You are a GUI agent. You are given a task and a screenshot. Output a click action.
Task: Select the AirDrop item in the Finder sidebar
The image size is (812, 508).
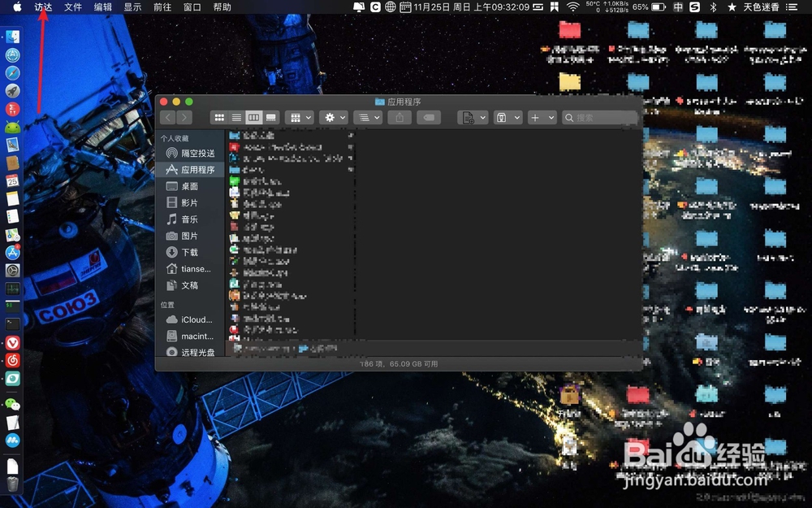[193, 153]
